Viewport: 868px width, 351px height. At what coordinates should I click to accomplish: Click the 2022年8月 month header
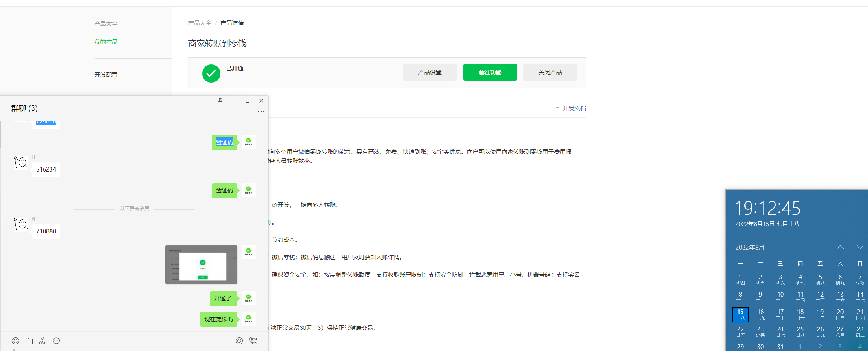[750, 247]
